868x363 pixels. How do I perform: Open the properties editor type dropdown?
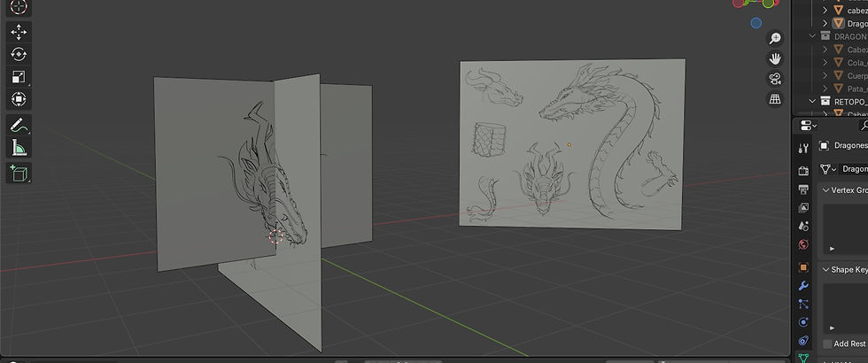coord(808,126)
